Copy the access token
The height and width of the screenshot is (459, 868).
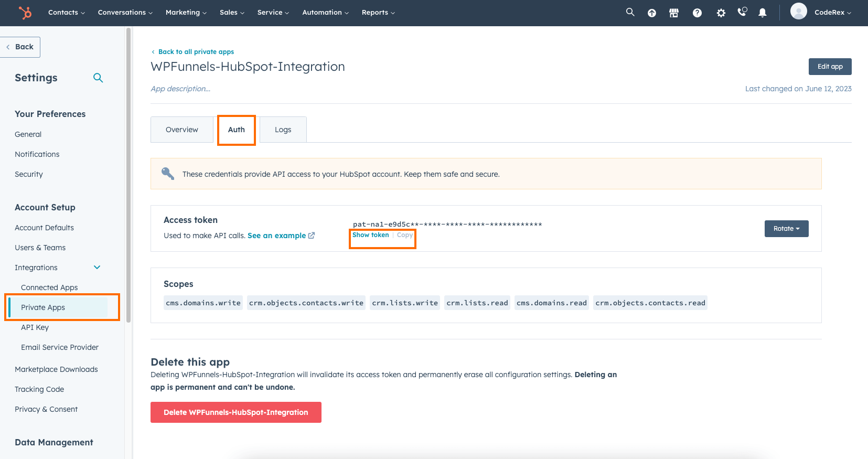[405, 235]
